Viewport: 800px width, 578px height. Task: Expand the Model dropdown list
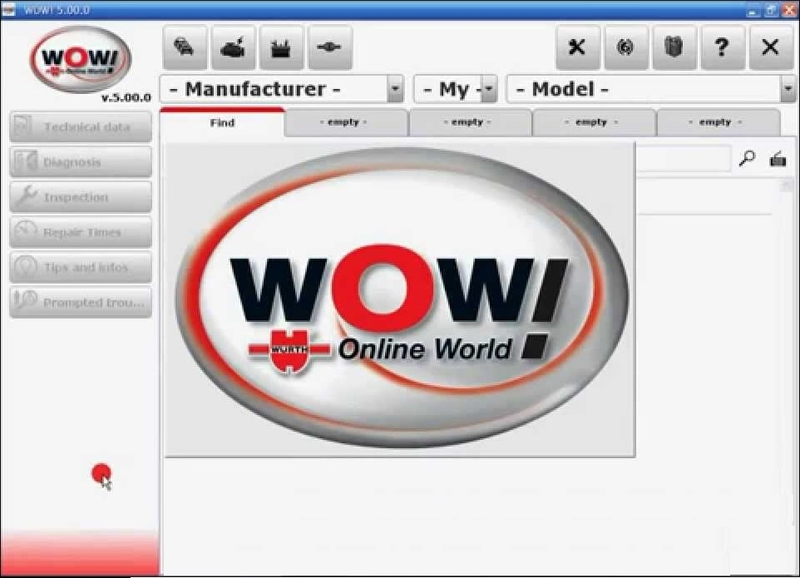(787, 89)
